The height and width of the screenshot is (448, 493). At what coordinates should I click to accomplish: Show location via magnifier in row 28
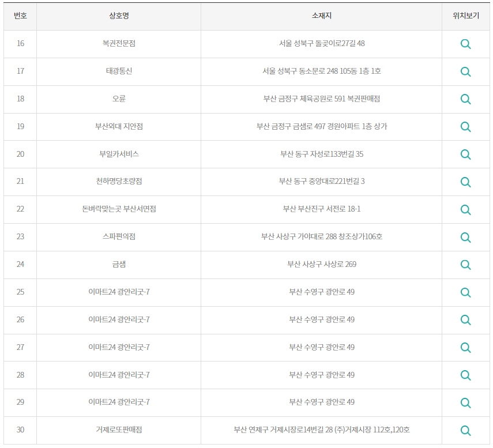466,375
